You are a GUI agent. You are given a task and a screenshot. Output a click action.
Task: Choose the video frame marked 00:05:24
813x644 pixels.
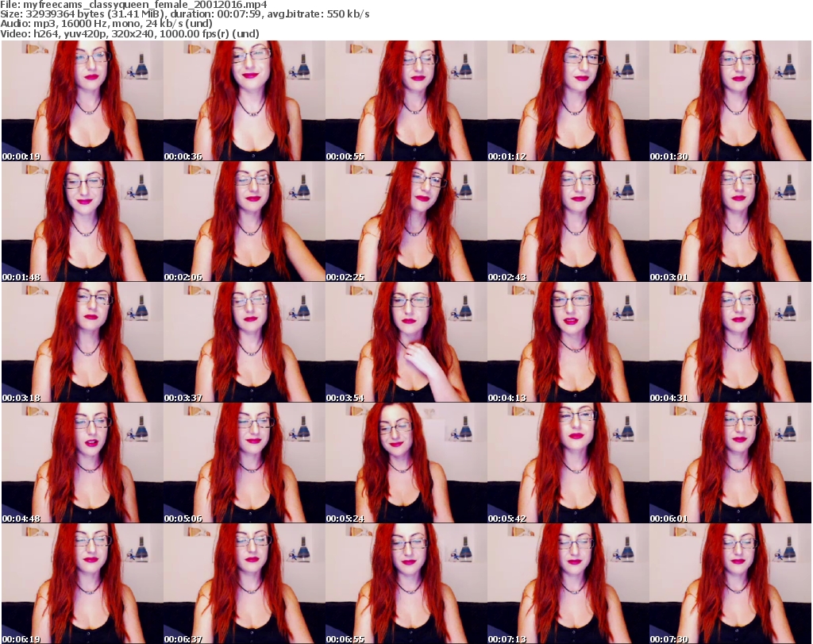click(406, 463)
